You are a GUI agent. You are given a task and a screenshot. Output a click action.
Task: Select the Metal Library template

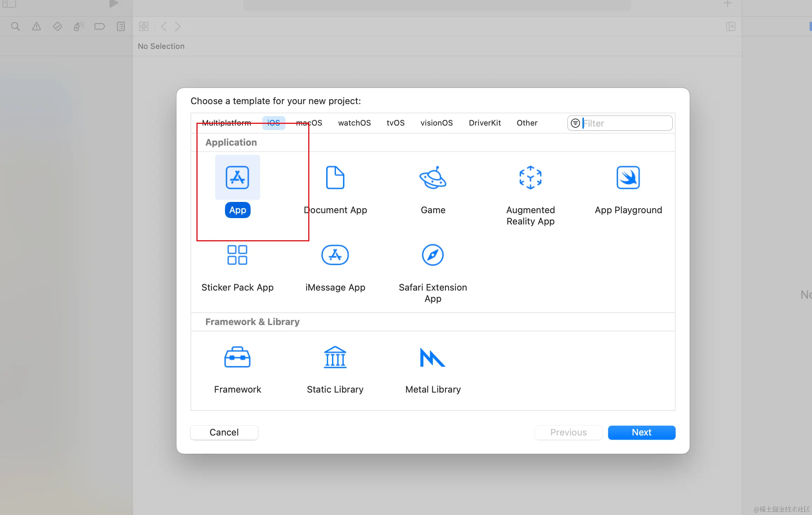(433, 357)
